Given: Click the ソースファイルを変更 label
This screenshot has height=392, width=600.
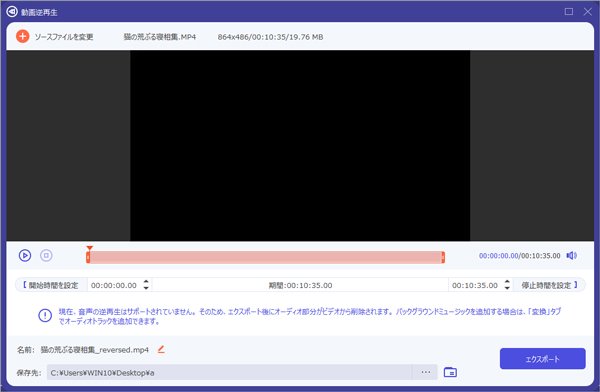Looking at the screenshot, I should (x=64, y=37).
